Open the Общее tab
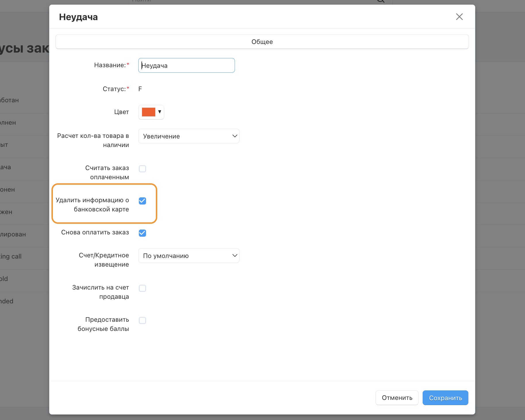Screen dimensions: 525x420 click(262, 42)
